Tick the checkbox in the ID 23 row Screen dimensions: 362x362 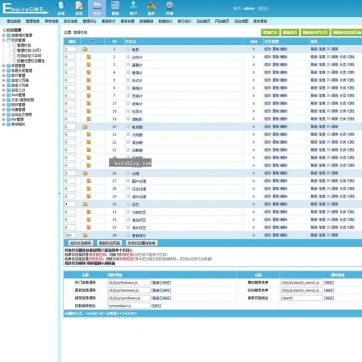pyautogui.click(x=128, y=150)
